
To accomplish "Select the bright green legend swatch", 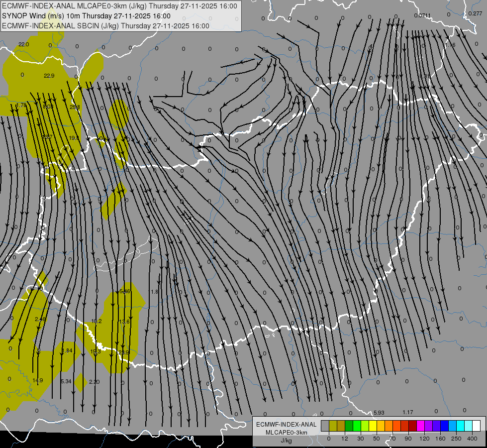I will pos(357,426).
